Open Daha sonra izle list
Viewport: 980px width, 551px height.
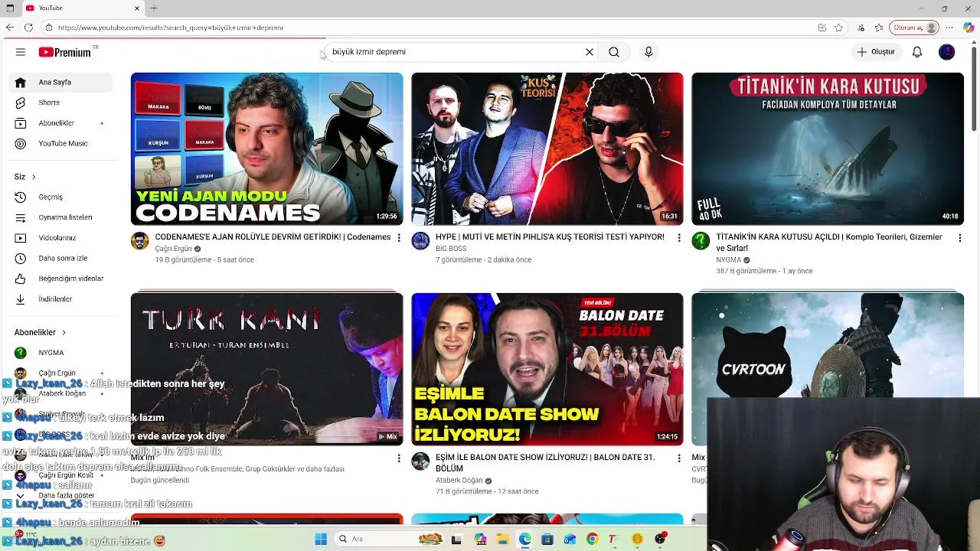coord(63,258)
